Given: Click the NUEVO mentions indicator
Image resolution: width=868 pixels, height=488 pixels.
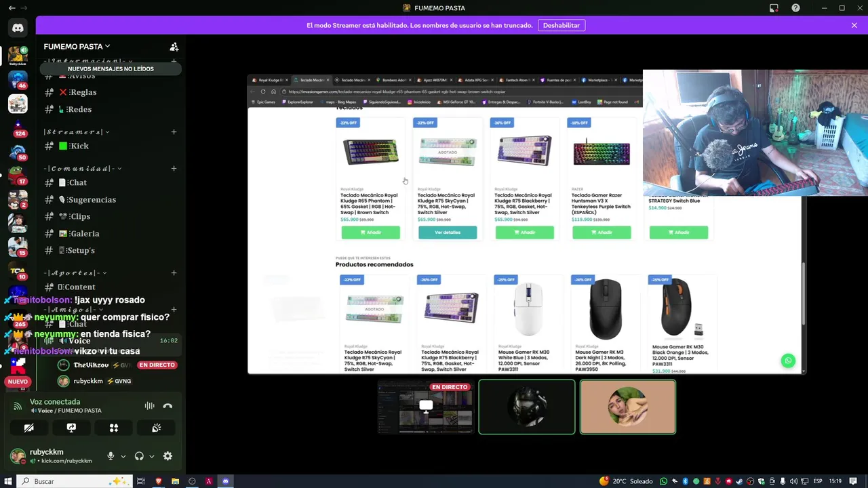Looking at the screenshot, I should pyautogui.click(x=18, y=382).
